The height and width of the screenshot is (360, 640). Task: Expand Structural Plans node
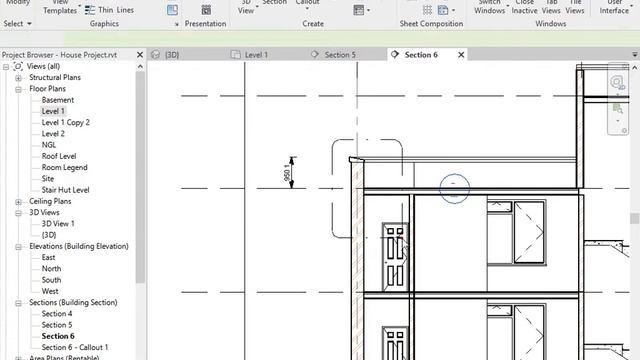tap(18, 78)
